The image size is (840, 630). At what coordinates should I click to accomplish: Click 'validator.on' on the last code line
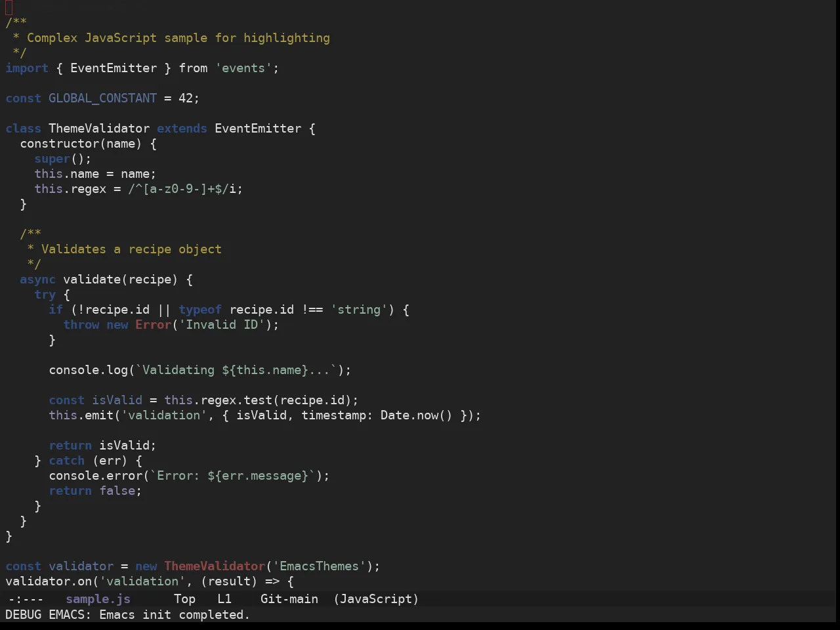click(x=49, y=581)
